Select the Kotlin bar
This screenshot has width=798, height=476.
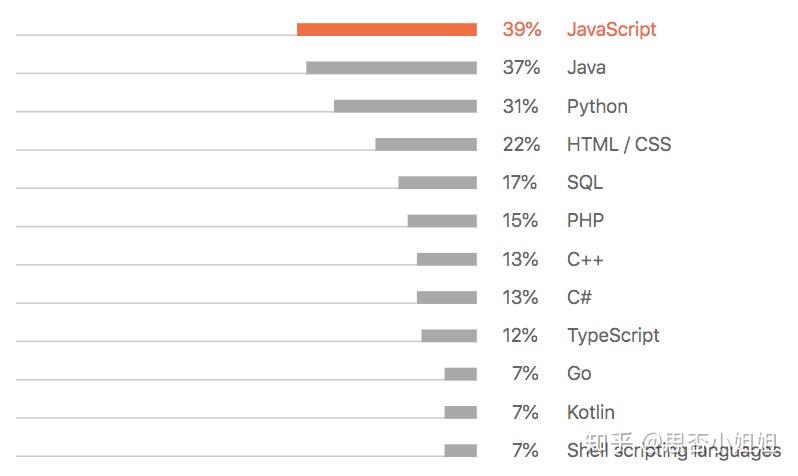click(x=460, y=412)
